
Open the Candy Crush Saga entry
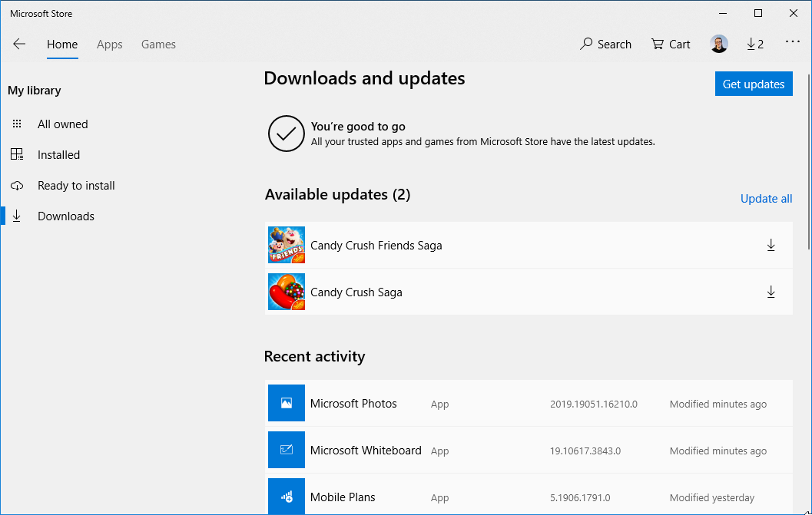[529, 292]
